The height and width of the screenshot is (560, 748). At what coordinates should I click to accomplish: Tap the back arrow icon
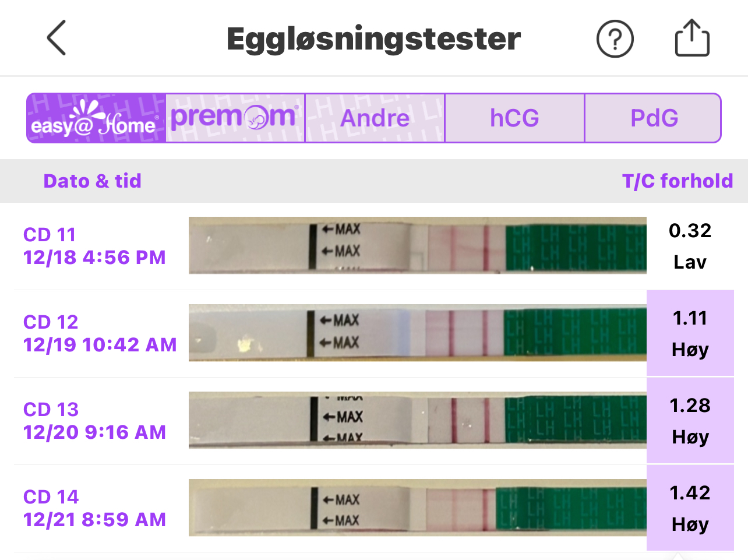[57, 38]
